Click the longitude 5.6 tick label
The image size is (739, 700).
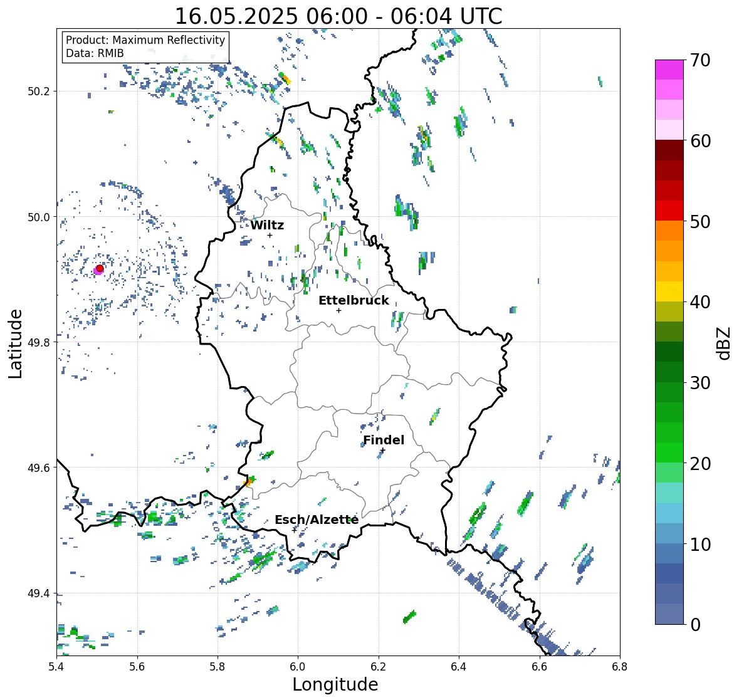(x=137, y=667)
